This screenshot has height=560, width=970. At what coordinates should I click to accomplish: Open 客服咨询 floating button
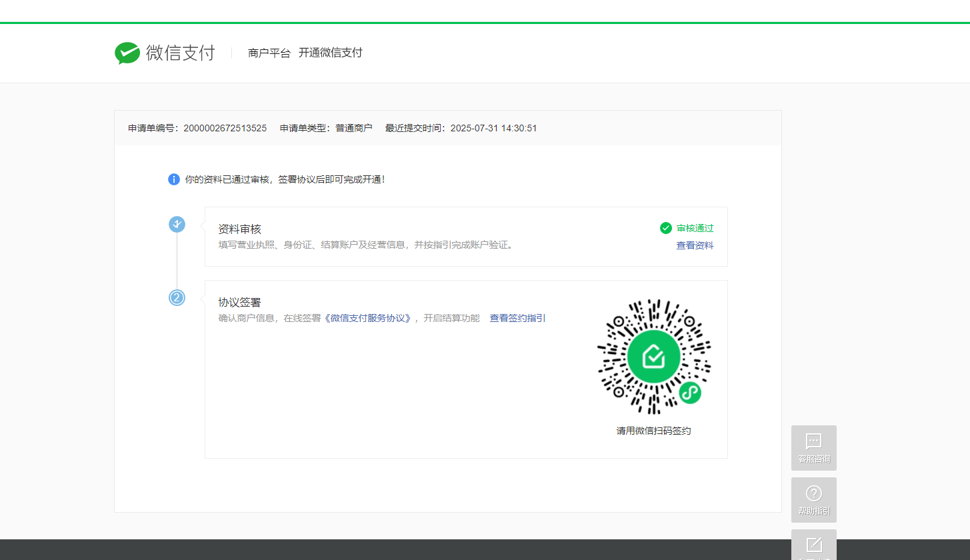pyautogui.click(x=814, y=448)
